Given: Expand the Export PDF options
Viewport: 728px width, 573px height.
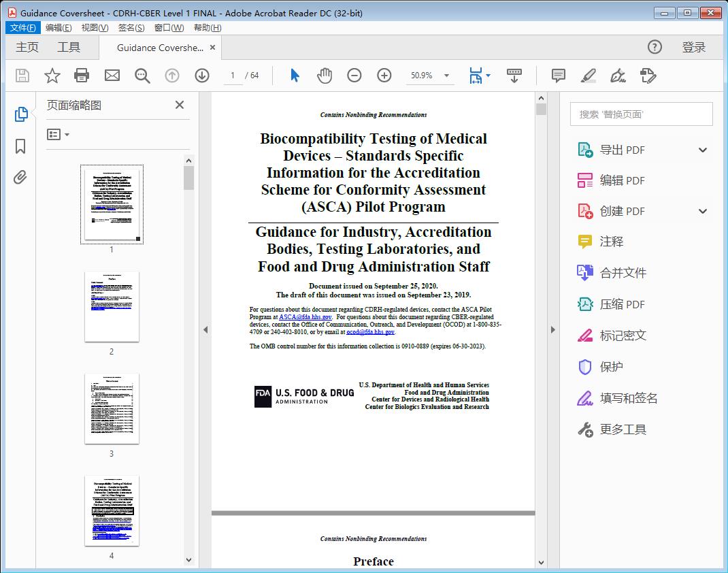Looking at the screenshot, I should tap(703, 150).
